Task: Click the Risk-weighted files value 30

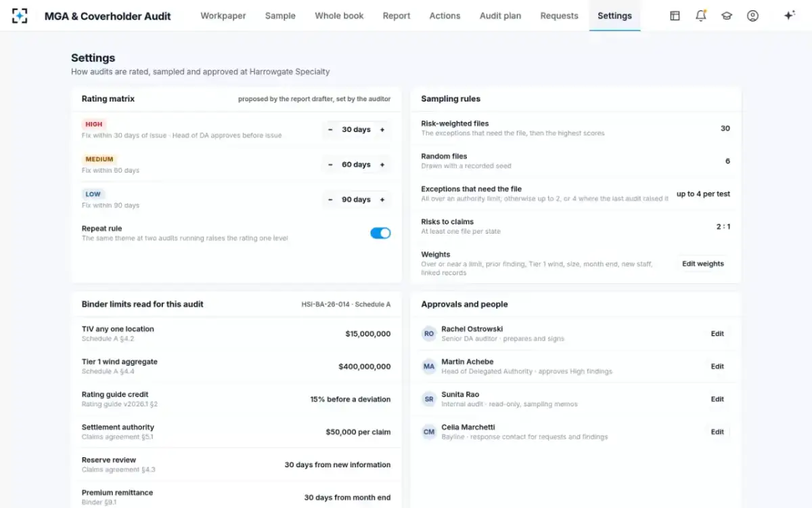Action: click(x=725, y=128)
